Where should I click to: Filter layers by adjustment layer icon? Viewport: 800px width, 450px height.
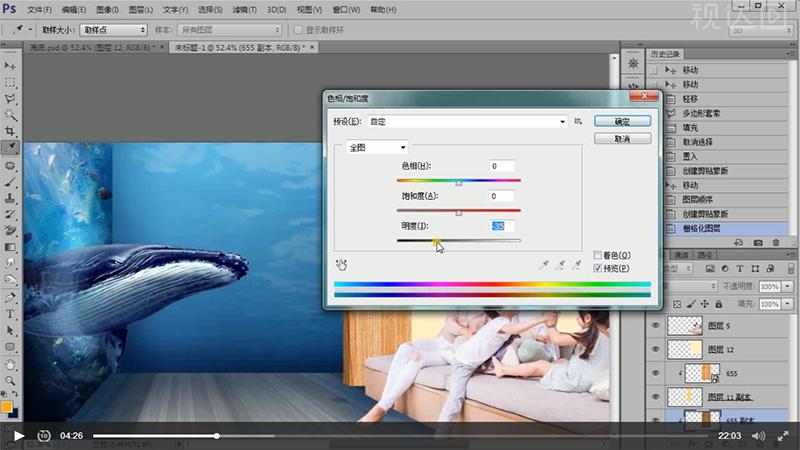coord(725,268)
